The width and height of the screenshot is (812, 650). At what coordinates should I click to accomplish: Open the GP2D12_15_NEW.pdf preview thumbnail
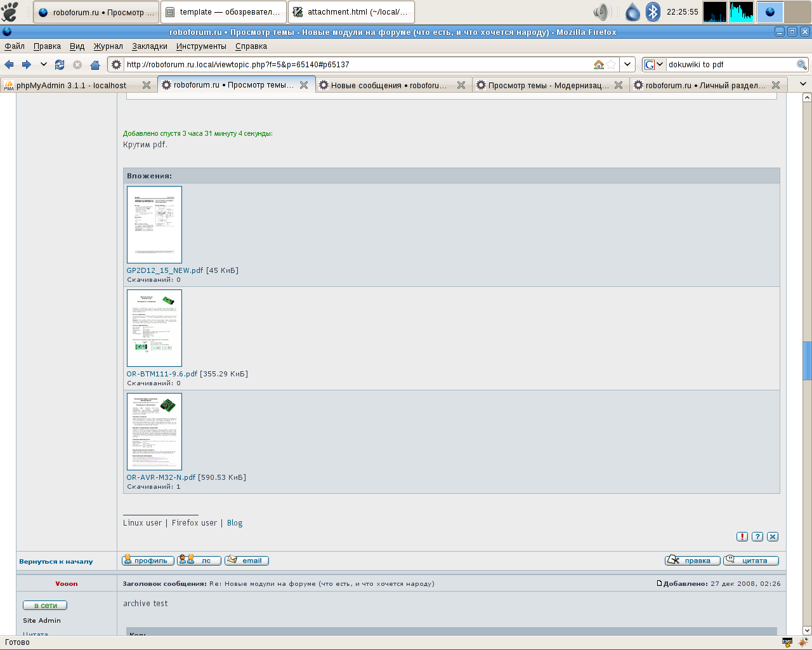click(154, 225)
